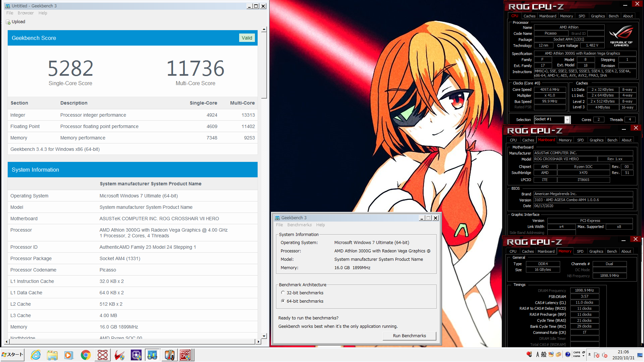
Task: Click horizontal scrollbar track in Geekbench window
Action: [132, 342]
